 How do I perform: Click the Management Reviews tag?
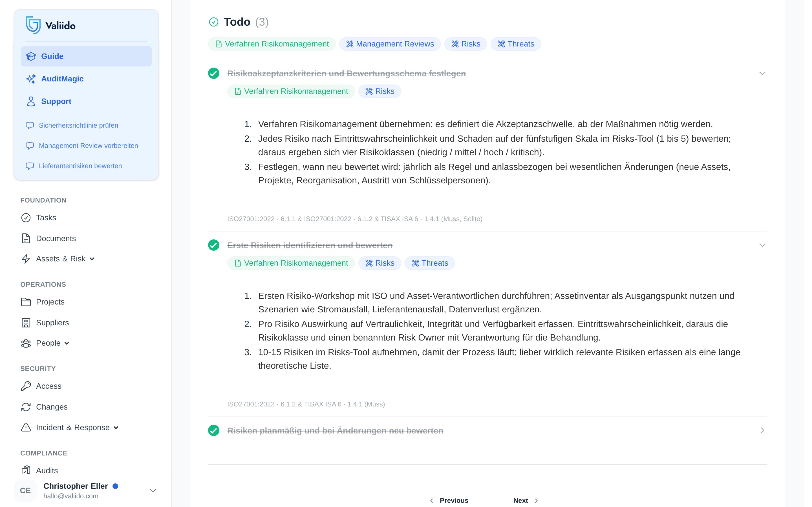pos(390,44)
